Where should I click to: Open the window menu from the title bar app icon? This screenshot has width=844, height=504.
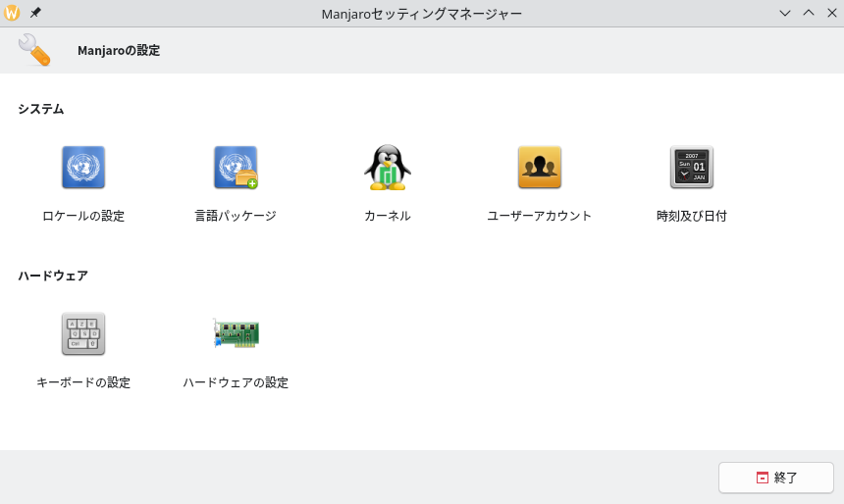click(13, 13)
